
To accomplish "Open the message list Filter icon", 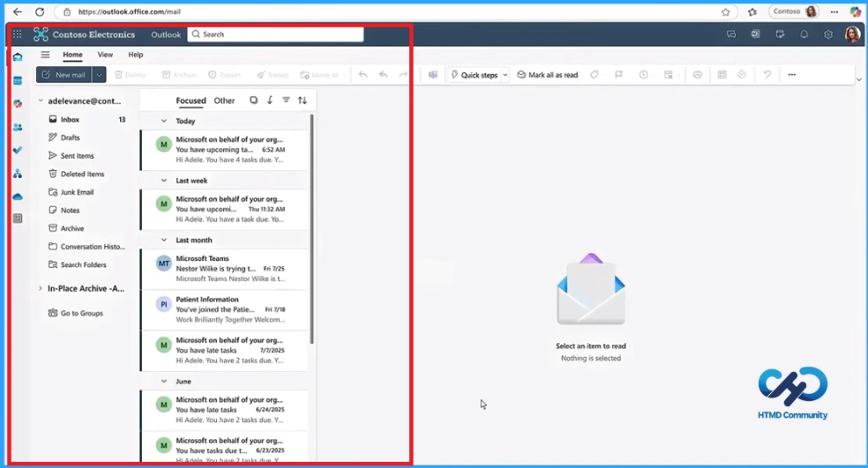I will click(x=286, y=100).
